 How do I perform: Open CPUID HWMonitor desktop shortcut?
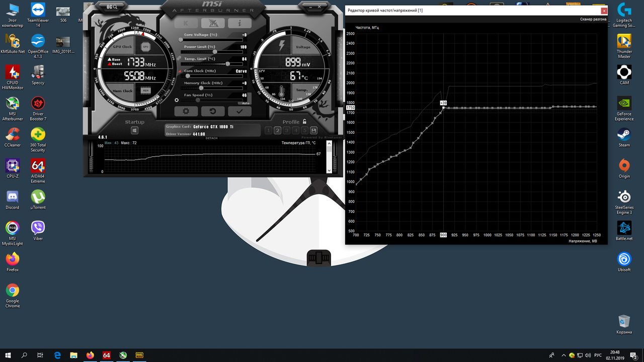13,78
